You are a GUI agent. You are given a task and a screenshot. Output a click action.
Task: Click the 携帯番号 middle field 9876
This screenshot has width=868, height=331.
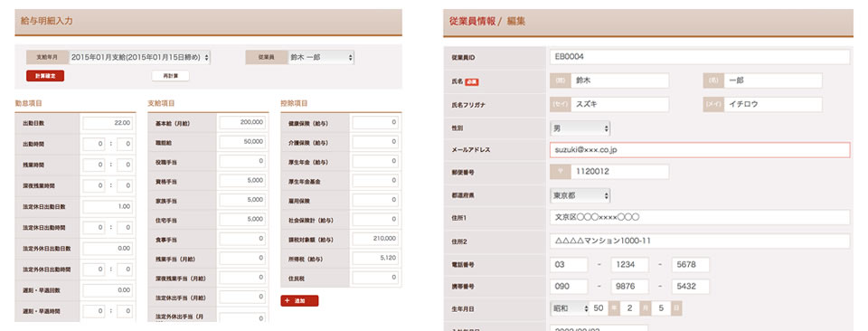pyautogui.click(x=629, y=286)
